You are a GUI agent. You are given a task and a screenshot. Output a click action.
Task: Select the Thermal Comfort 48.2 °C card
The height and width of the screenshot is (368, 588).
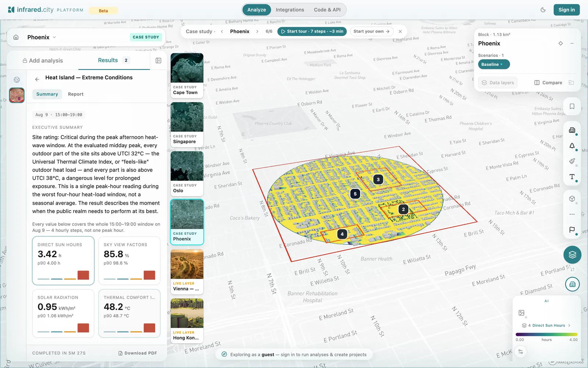129,314
